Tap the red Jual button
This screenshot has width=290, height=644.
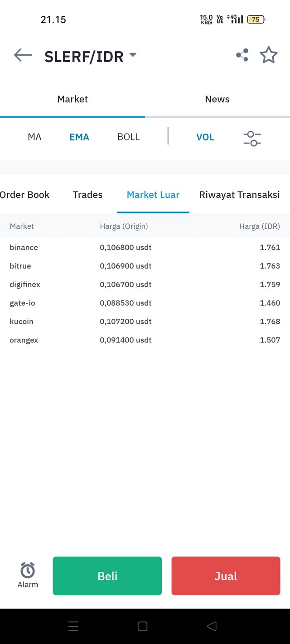click(226, 576)
